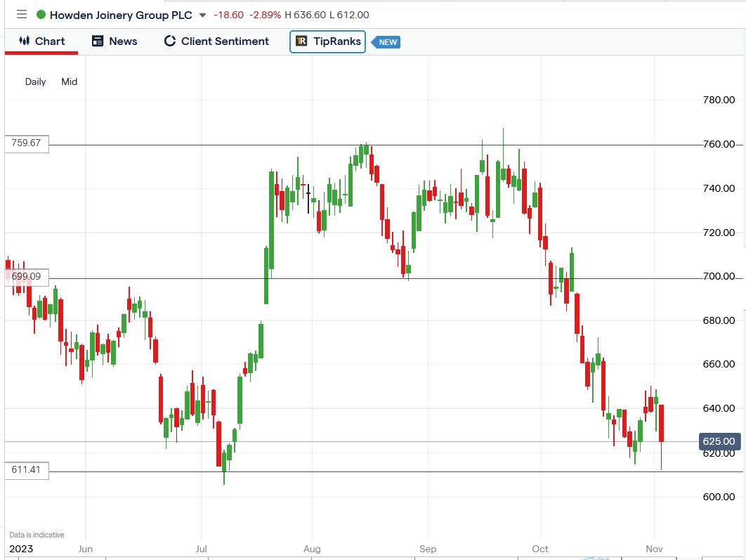Expand the Howden Joinery Group dropdown arrow
Screen dimensions: 746x560
[203, 15]
